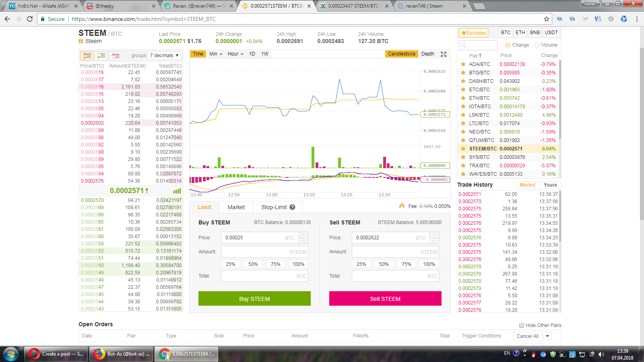
Task: Click the blue help tray icon
Action: pyautogui.click(x=516, y=354)
